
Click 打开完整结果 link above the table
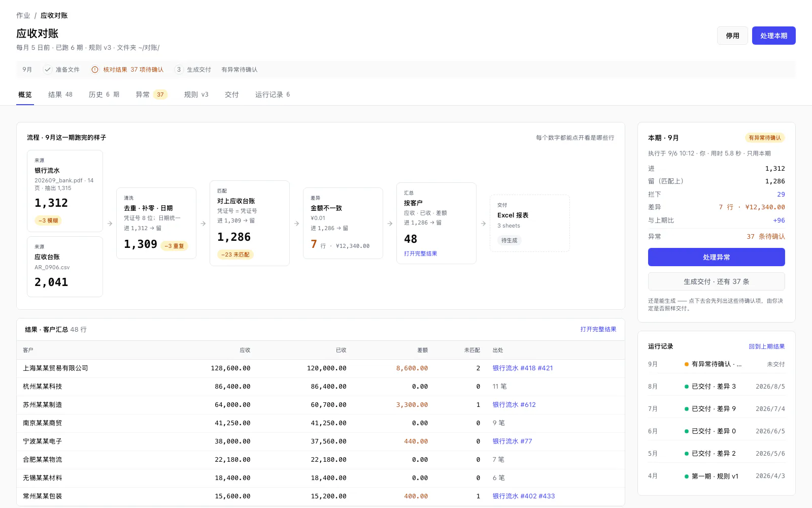598,329
